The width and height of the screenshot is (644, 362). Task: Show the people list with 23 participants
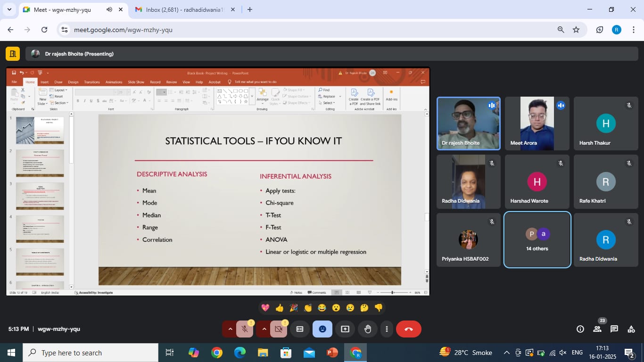point(597,329)
